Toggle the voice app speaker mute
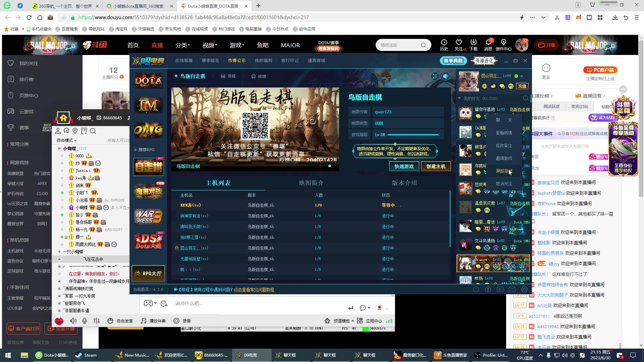644x362 pixels. point(73,321)
